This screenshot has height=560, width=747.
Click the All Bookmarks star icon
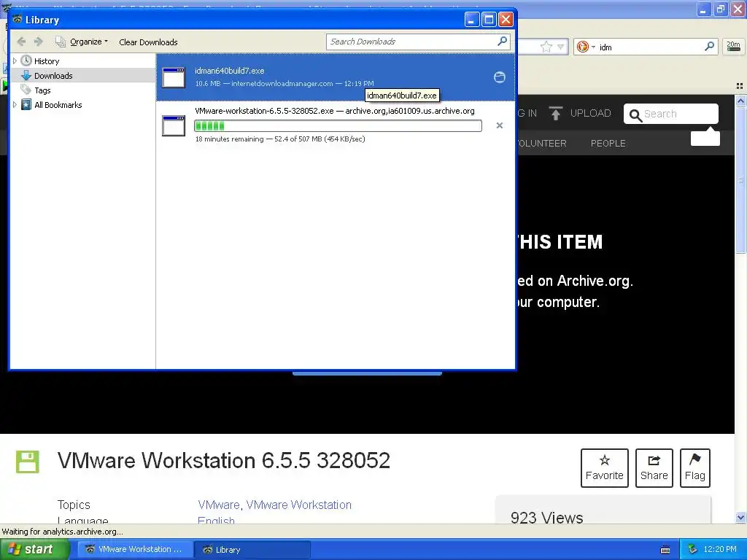pyautogui.click(x=26, y=105)
